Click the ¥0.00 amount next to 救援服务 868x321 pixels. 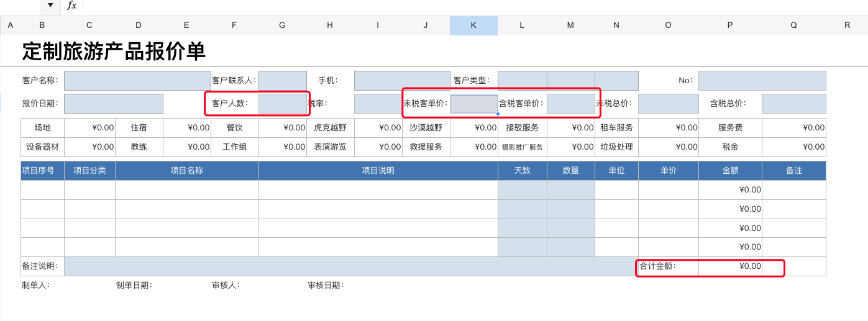point(474,147)
